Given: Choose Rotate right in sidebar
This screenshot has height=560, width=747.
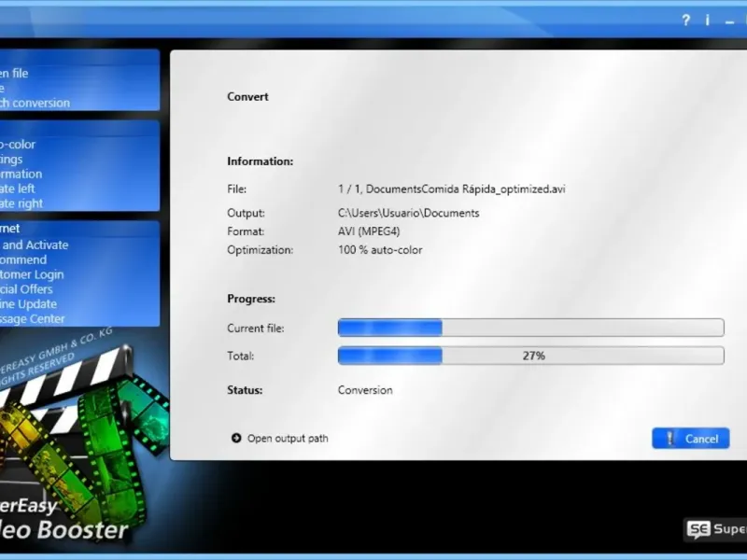Looking at the screenshot, I should click(21, 203).
